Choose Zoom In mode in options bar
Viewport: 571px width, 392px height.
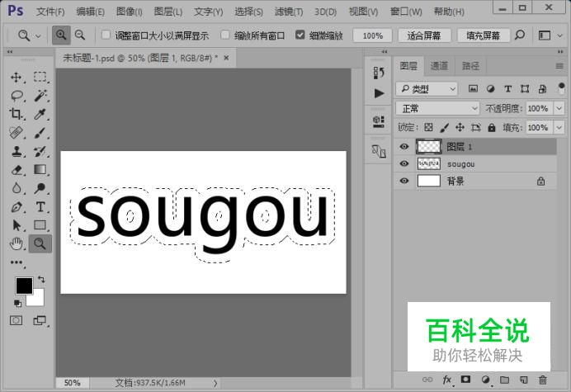click(x=61, y=35)
